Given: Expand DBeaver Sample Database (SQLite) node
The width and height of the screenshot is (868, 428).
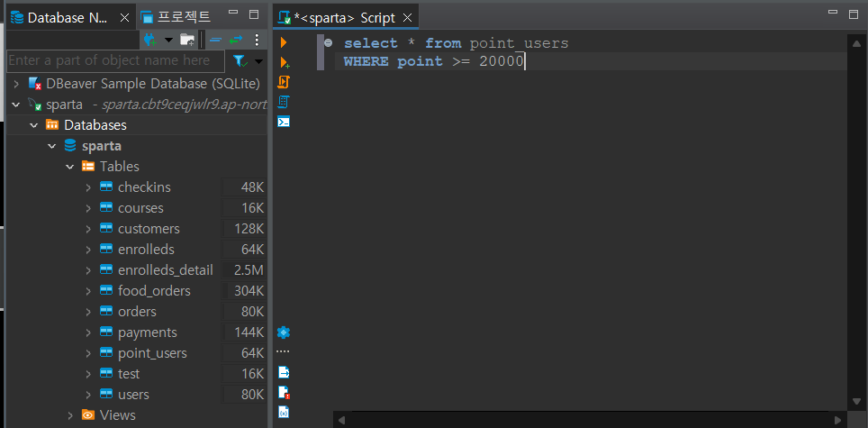Looking at the screenshot, I should (16, 84).
